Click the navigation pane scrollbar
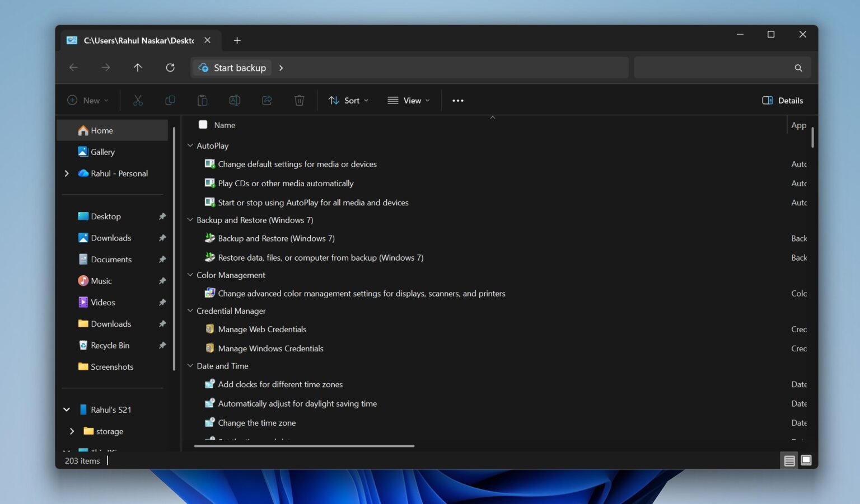The height and width of the screenshot is (504, 860). pos(174,249)
